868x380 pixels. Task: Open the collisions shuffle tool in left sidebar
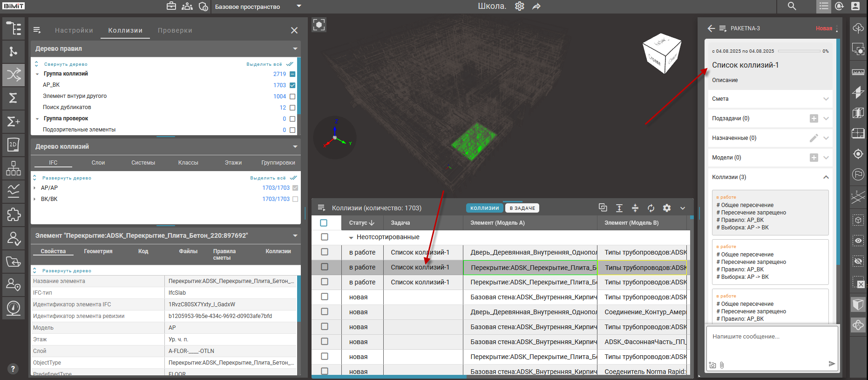[x=14, y=75]
